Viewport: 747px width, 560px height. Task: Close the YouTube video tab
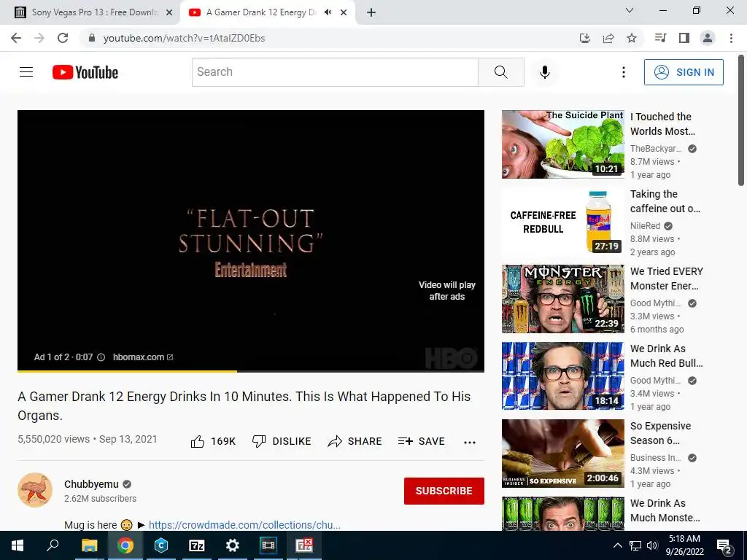click(x=344, y=12)
